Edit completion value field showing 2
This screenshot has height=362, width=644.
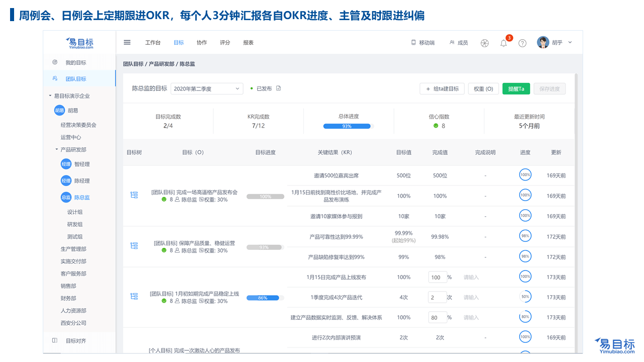click(x=437, y=297)
